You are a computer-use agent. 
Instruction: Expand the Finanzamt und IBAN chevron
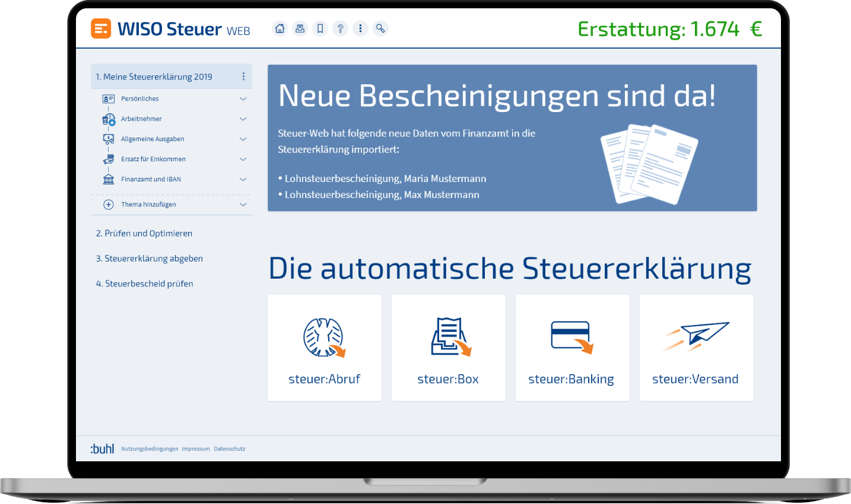(243, 179)
